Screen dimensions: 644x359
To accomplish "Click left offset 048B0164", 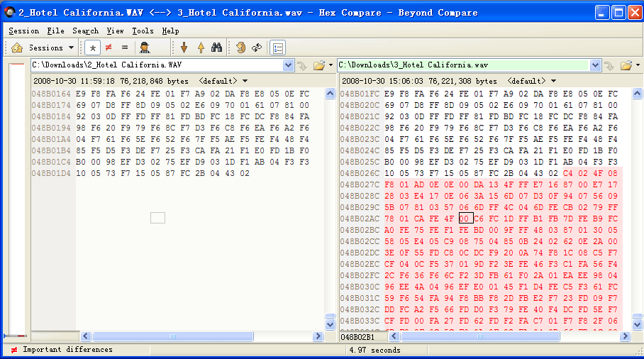I will (51, 94).
